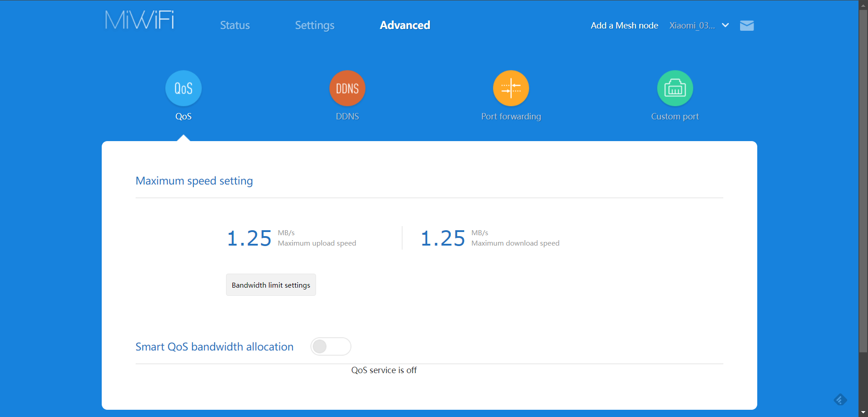Viewport: 868px width, 417px height.
Task: Go to the Settings tab
Action: (x=315, y=25)
